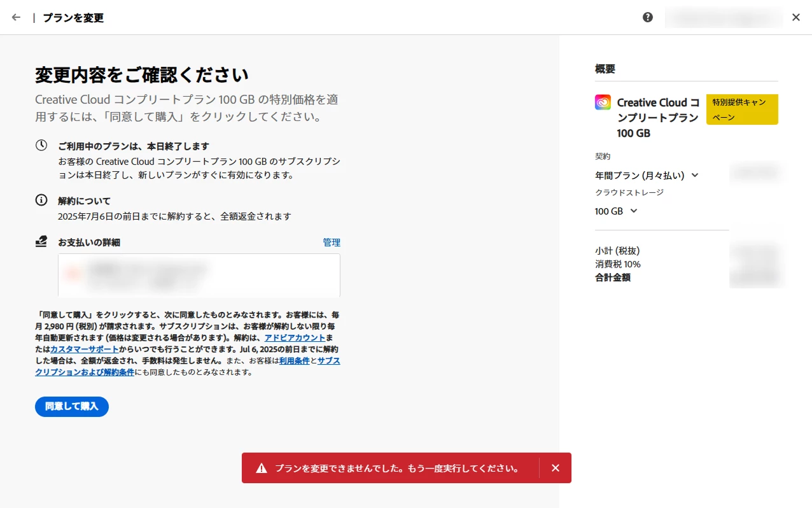This screenshot has width=812, height=508.
Task: Click the 小計 (税抜) line
Action: click(x=617, y=251)
